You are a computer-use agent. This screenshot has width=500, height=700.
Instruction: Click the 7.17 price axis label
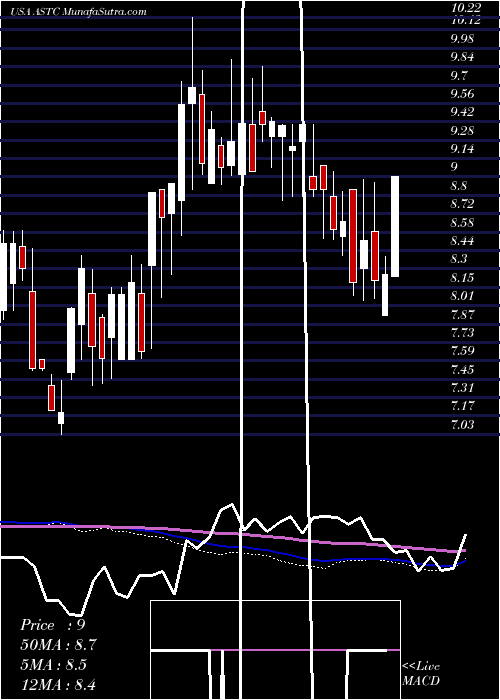pyautogui.click(x=462, y=406)
